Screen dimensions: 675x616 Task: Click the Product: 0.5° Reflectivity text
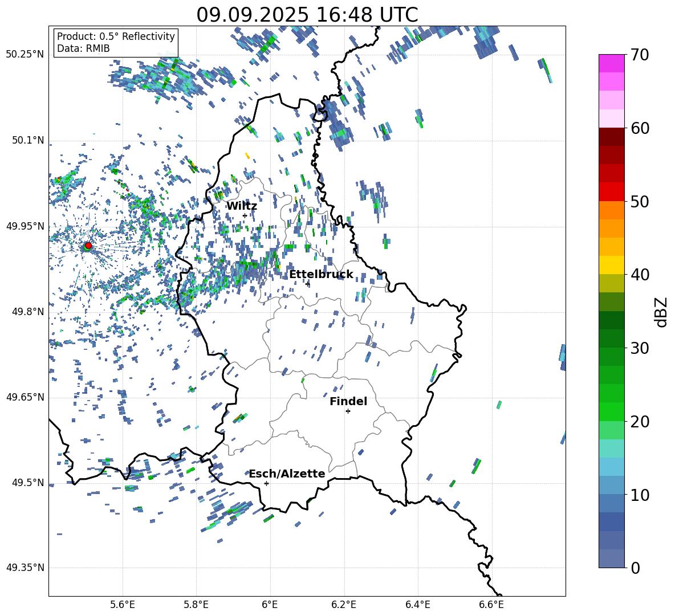(116, 36)
